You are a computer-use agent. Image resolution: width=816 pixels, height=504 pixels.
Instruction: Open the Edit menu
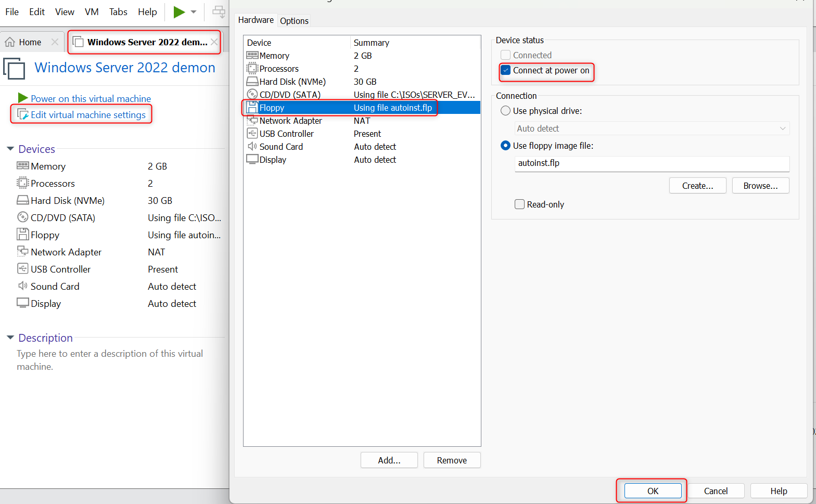37,11
